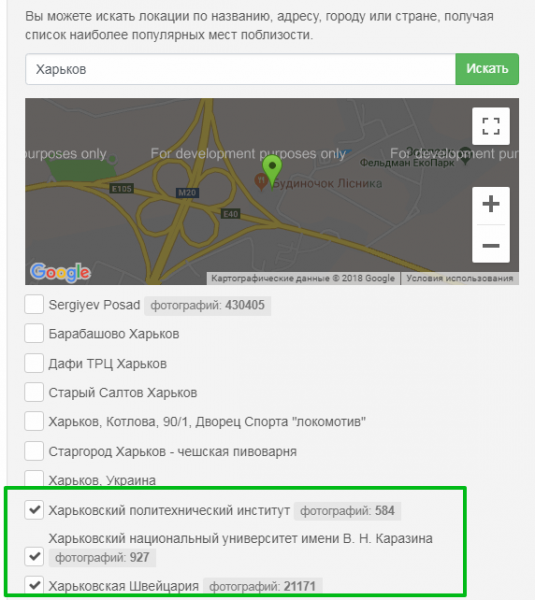Click the orange restaurant marker Будиночок Лісника
The image size is (535, 600).
coord(261,181)
